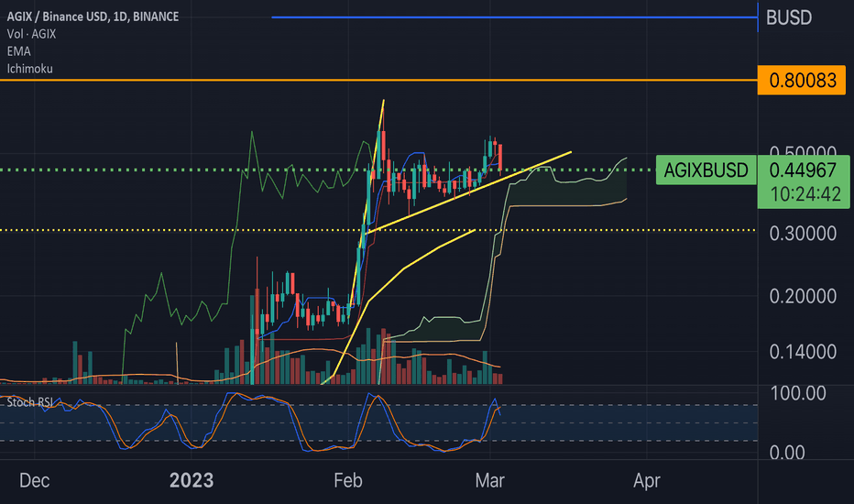Click the AGIX / Binance USD symbol title

pyautogui.click(x=93, y=16)
